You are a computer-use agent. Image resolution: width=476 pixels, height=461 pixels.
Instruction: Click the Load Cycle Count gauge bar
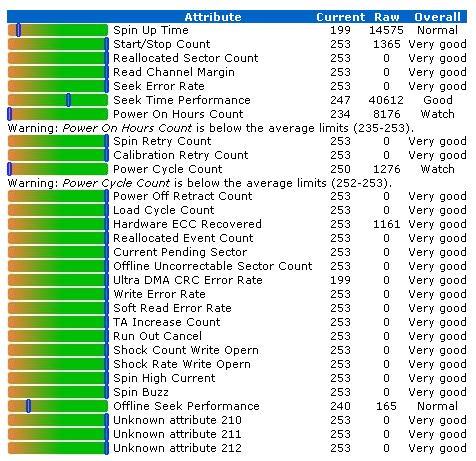(58, 210)
